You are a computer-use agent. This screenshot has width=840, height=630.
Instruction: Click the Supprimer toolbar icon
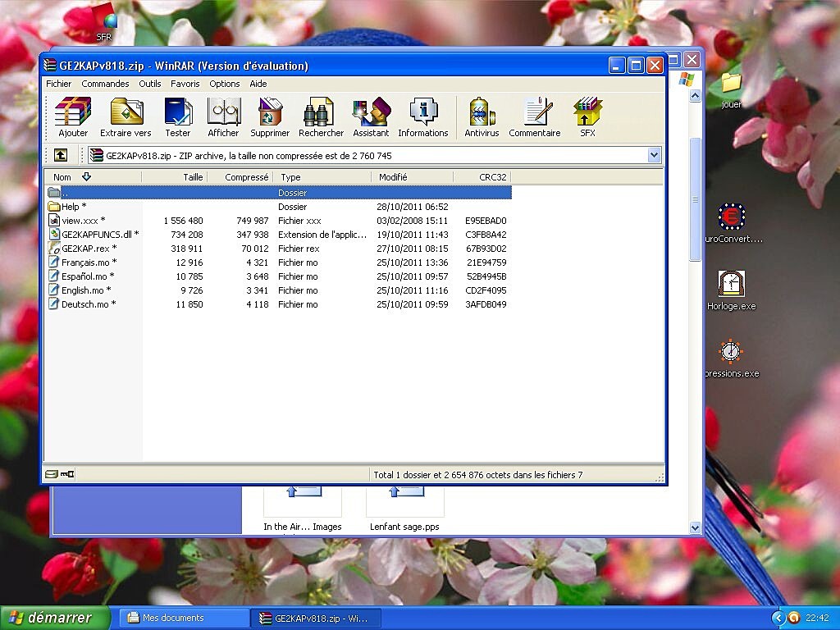270,112
